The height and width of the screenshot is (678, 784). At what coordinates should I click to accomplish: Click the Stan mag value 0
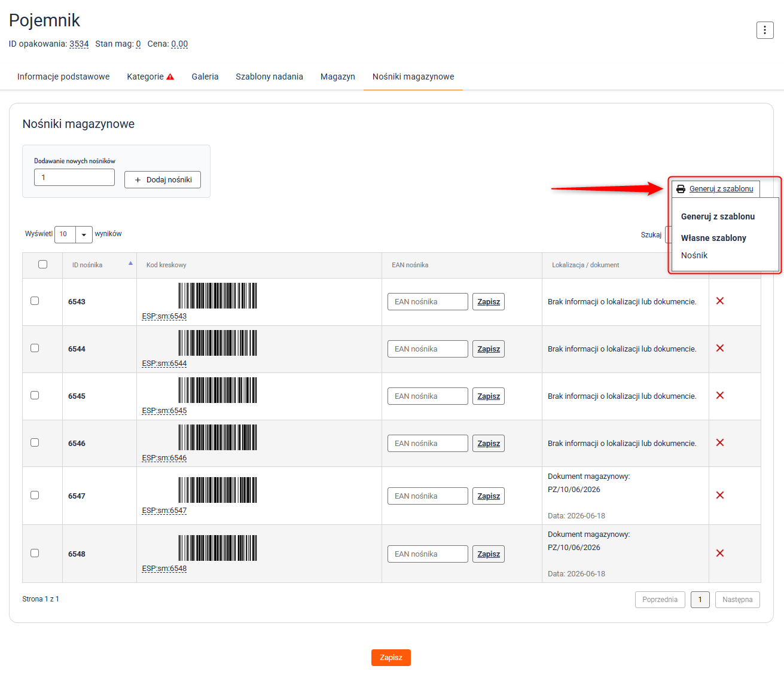point(138,44)
